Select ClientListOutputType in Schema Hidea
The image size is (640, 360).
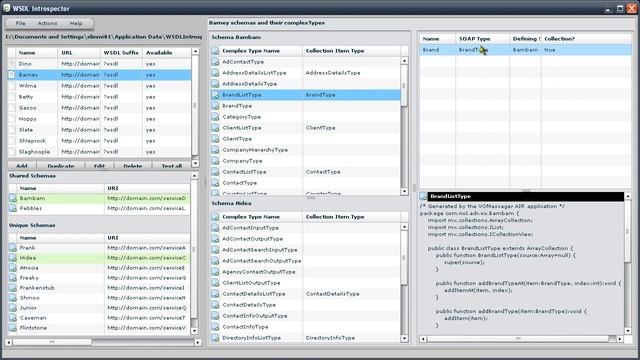coord(305,282)
